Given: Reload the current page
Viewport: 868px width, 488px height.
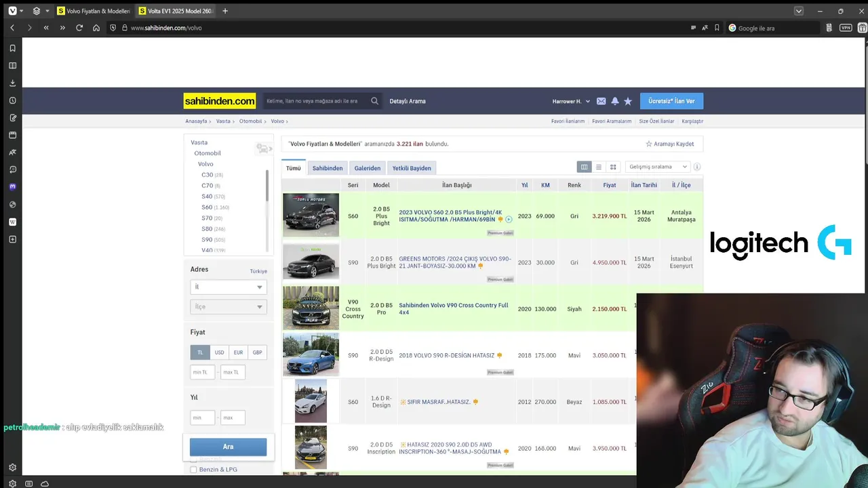Looking at the screenshot, I should coord(79,28).
